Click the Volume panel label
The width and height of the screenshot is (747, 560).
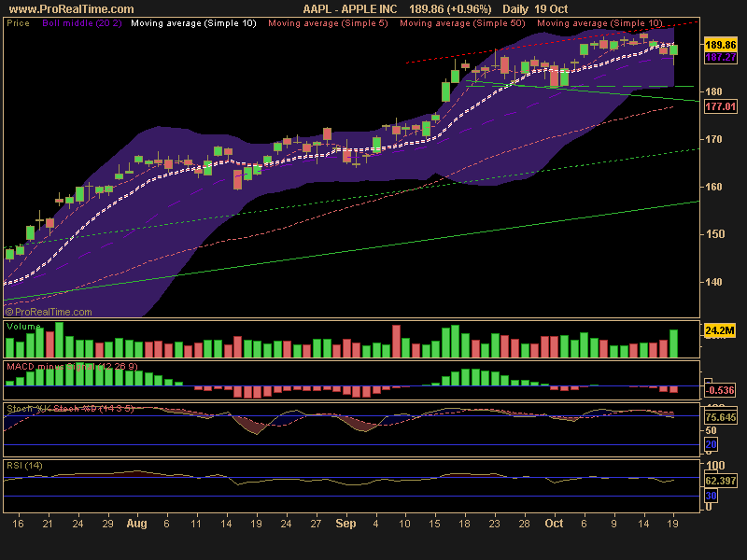click(23, 327)
